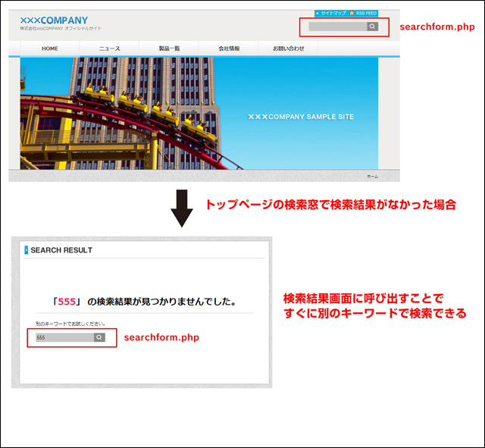Click the magnifier icon in header search
The width and height of the screenshot is (485, 448).
tap(372, 27)
